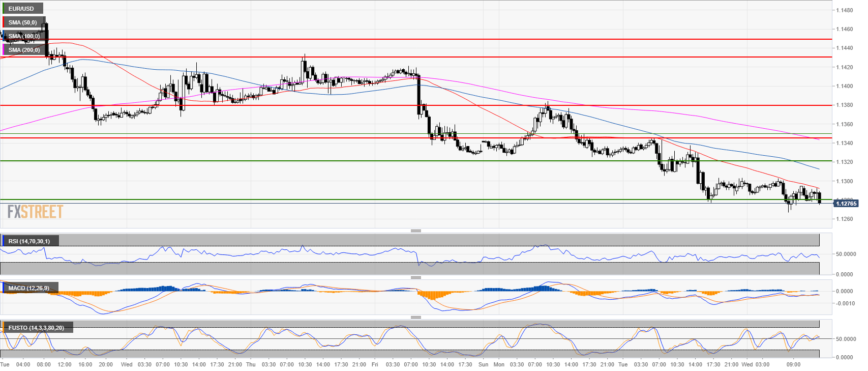This screenshot has height=371, width=868.
Task: Click the divider handle above the MACD panel
Action: (415, 277)
